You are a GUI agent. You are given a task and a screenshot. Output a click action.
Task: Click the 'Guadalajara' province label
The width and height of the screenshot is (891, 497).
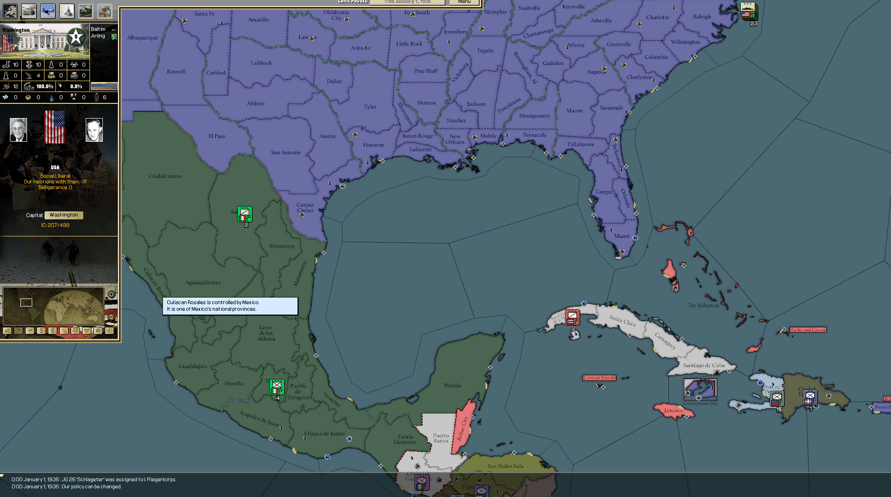coord(193,366)
